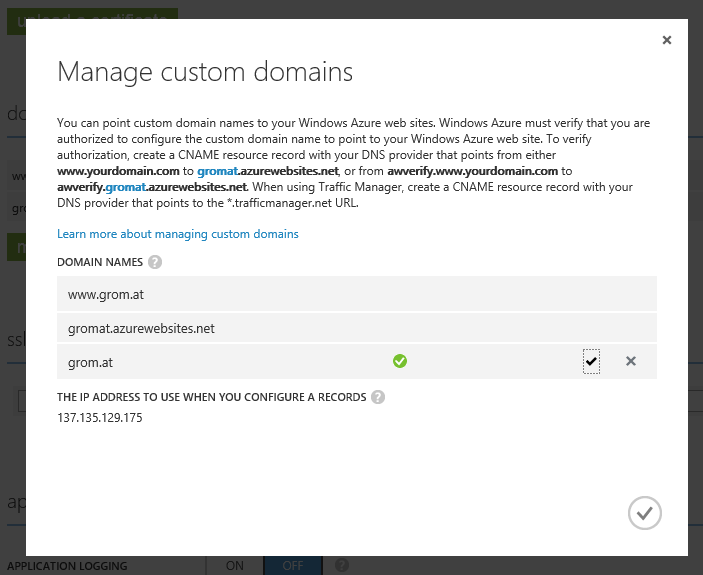The width and height of the screenshot is (703, 575).
Task: Open the Learn more about managing custom domains link
Action: coord(178,234)
